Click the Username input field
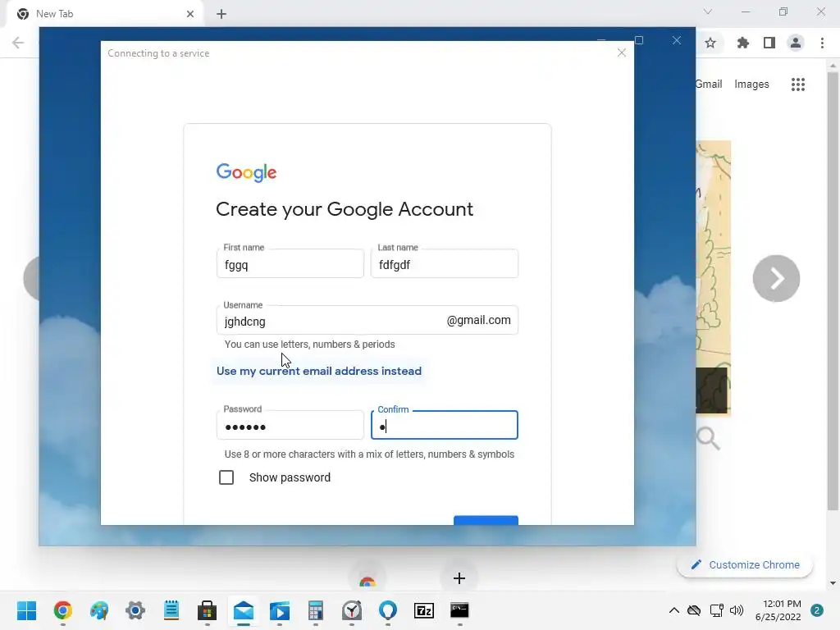840x630 pixels. coord(367,320)
